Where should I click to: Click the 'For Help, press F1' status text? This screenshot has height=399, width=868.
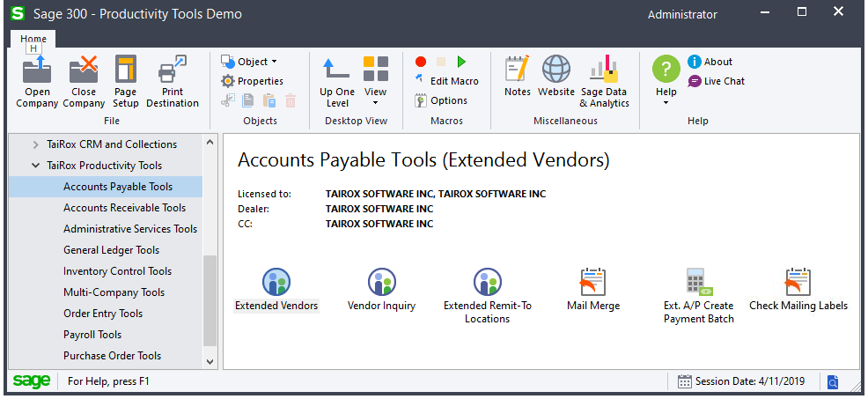click(x=108, y=381)
